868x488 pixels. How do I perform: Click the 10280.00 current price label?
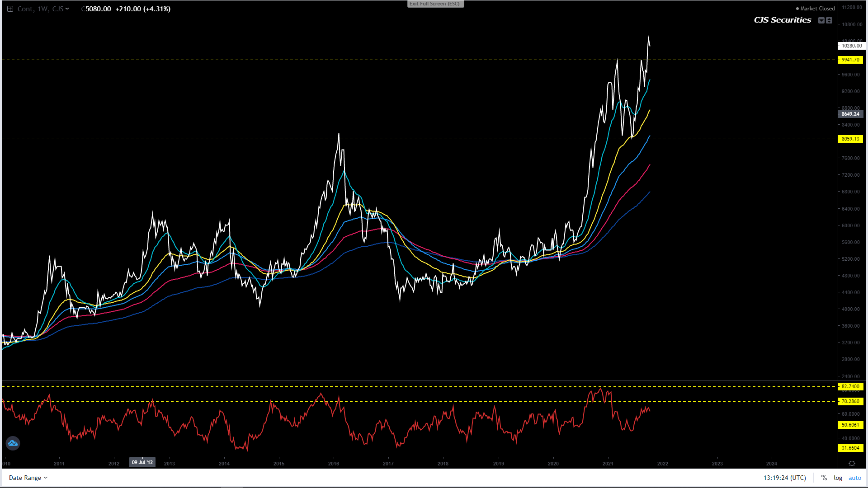(x=851, y=46)
